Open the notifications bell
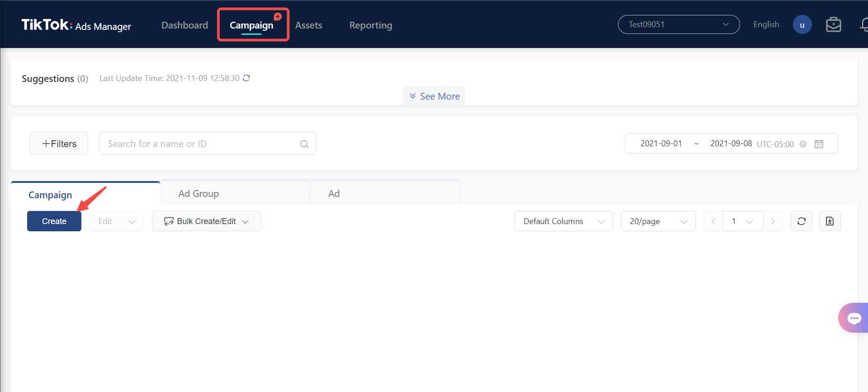Viewport: 868px width, 392px height. point(863,24)
